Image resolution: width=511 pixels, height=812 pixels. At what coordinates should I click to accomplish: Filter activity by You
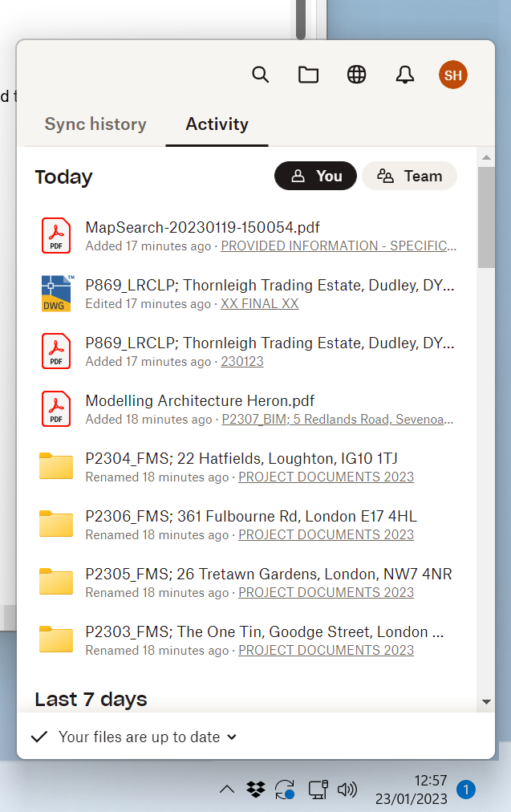[x=315, y=176]
